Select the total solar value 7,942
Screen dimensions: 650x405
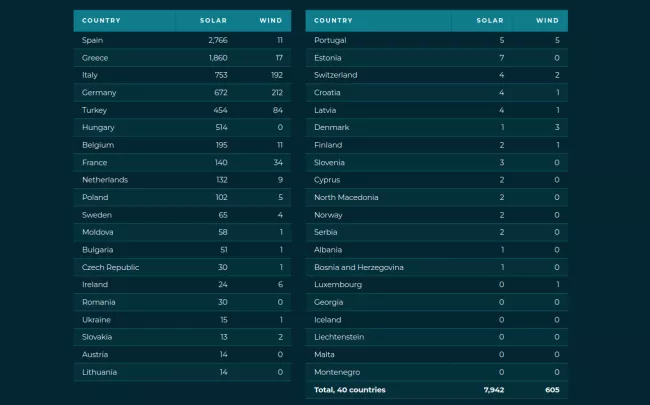(494, 390)
